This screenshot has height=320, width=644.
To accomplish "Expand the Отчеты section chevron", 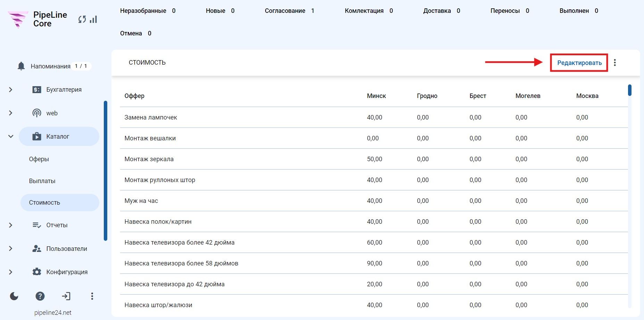I will (11, 225).
